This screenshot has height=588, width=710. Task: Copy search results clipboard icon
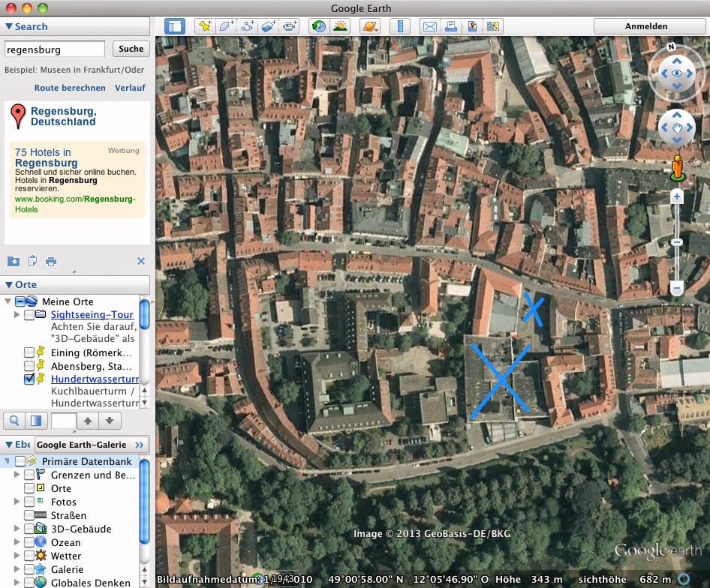point(32,261)
